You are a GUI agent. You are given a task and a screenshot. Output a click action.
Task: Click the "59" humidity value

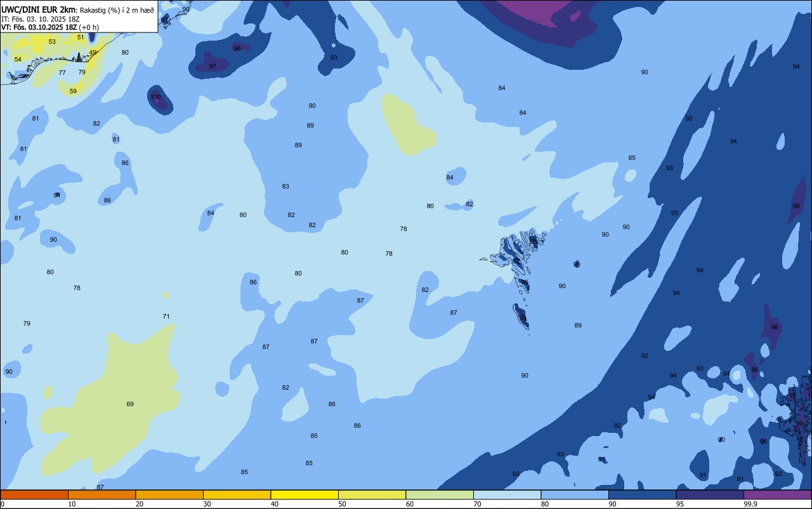pyautogui.click(x=73, y=91)
